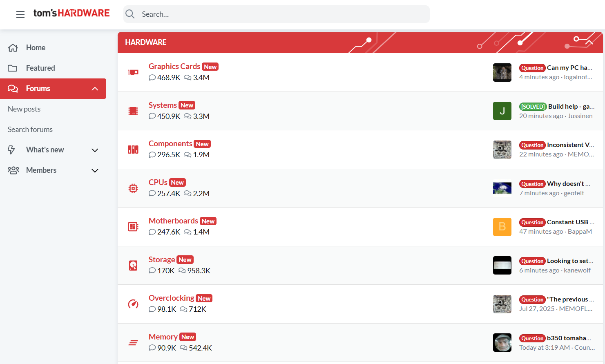Screen dimensions: 605x364
Task: Open the hamburger menu icon
Action: pos(20,14)
